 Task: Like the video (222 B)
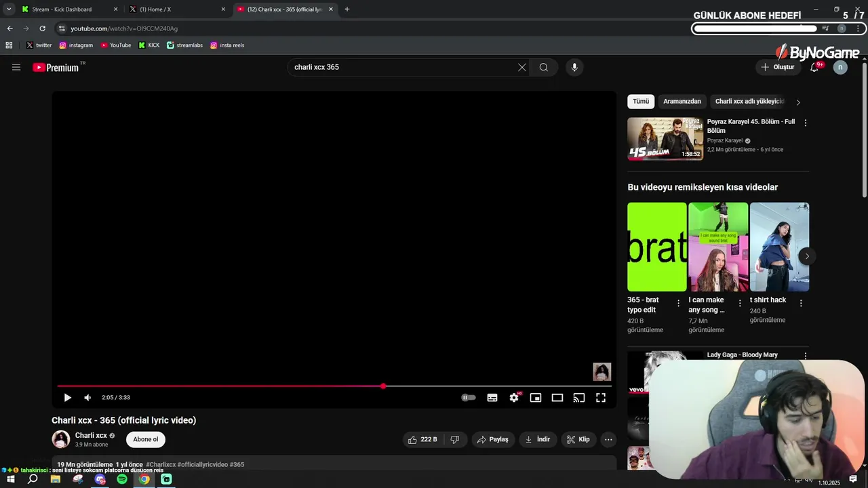click(x=422, y=439)
